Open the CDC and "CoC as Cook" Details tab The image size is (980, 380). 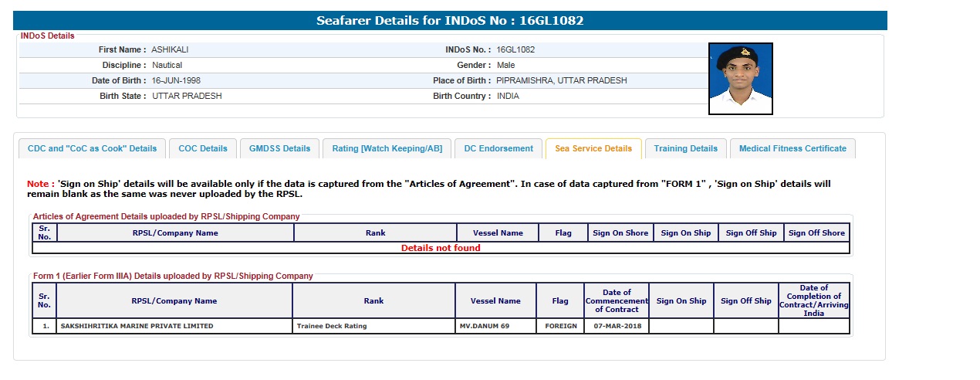click(92, 148)
